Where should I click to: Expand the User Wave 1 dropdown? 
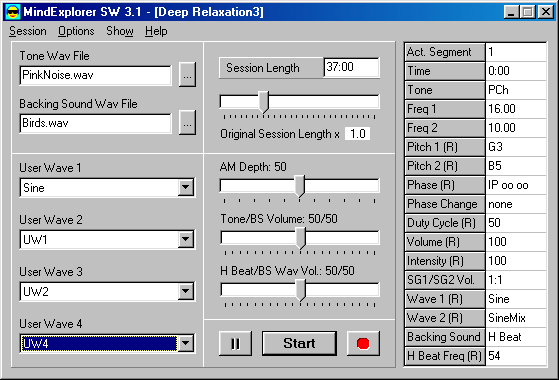pos(185,188)
